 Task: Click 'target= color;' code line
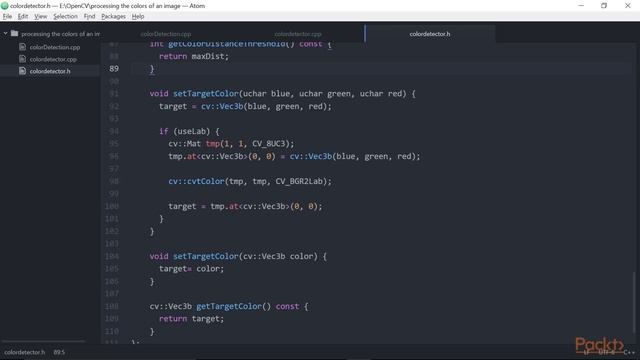pyautogui.click(x=191, y=269)
